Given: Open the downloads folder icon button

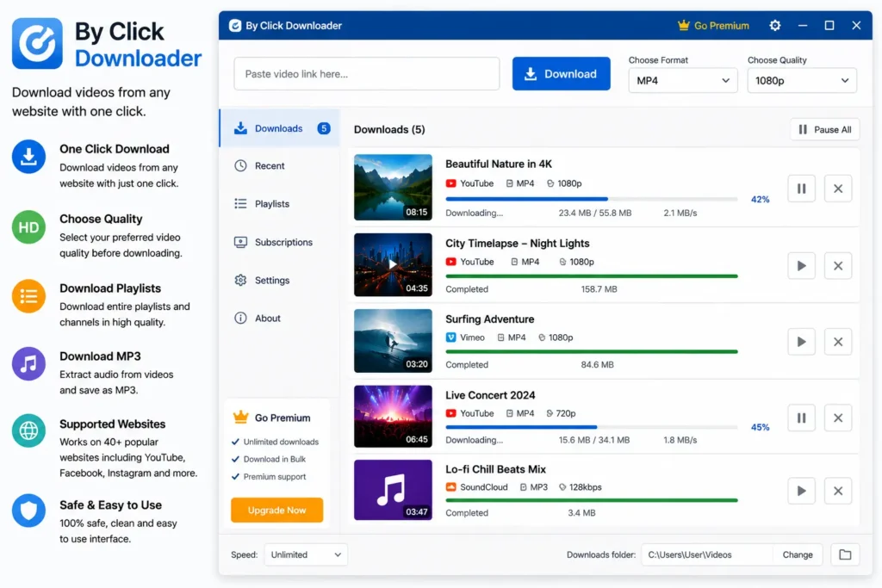Looking at the screenshot, I should pyautogui.click(x=845, y=554).
